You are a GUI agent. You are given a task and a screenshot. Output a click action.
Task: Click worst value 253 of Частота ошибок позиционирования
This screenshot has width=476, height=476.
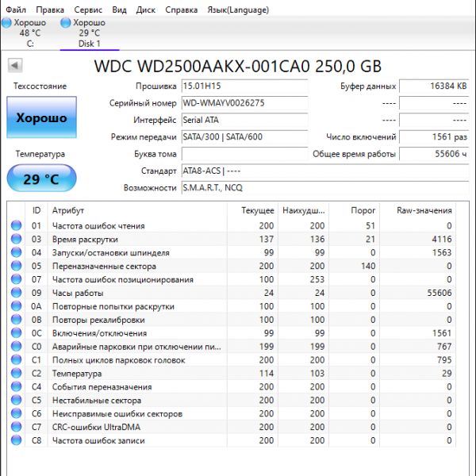click(x=317, y=279)
